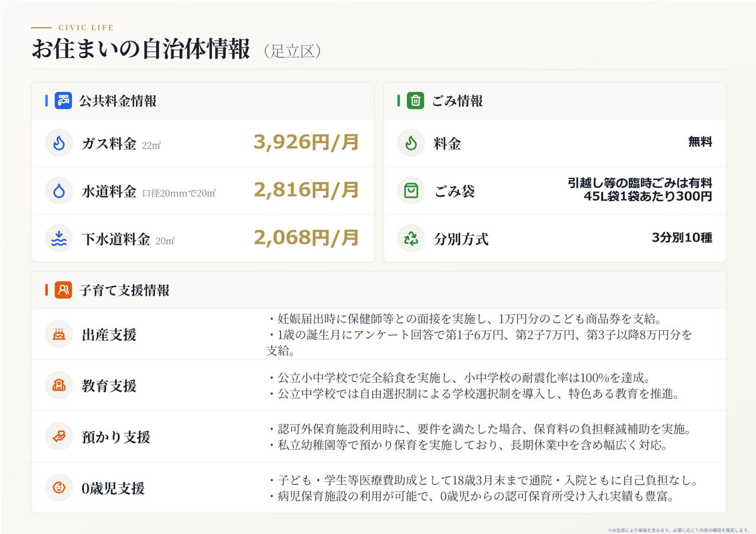Click the shopping bag icon beside ごみ袋

click(x=411, y=191)
